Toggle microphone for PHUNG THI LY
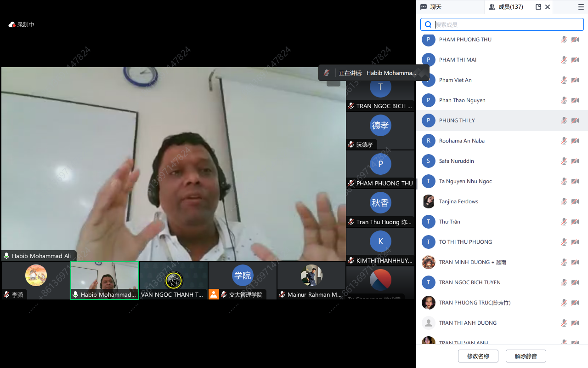 point(564,121)
